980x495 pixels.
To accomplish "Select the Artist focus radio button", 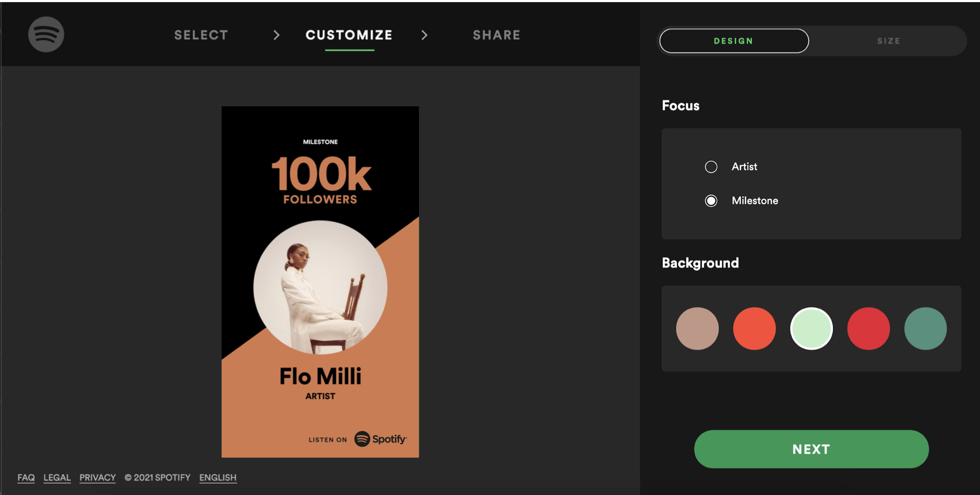I will point(711,167).
